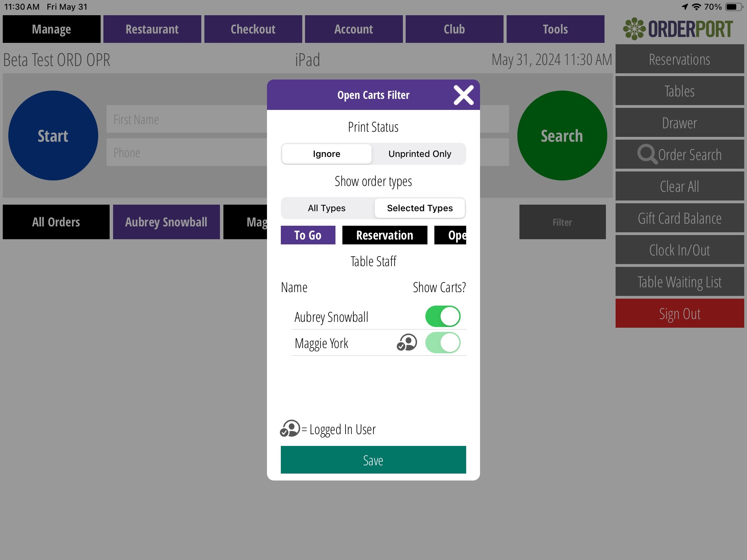Image resolution: width=747 pixels, height=560 pixels.
Task: Select the Reservation order type
Action: click(x=385, y=235)
